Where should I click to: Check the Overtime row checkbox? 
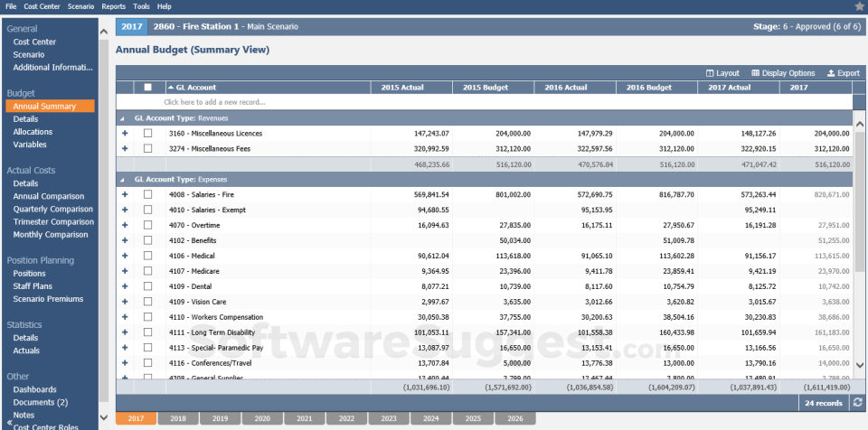147,225
